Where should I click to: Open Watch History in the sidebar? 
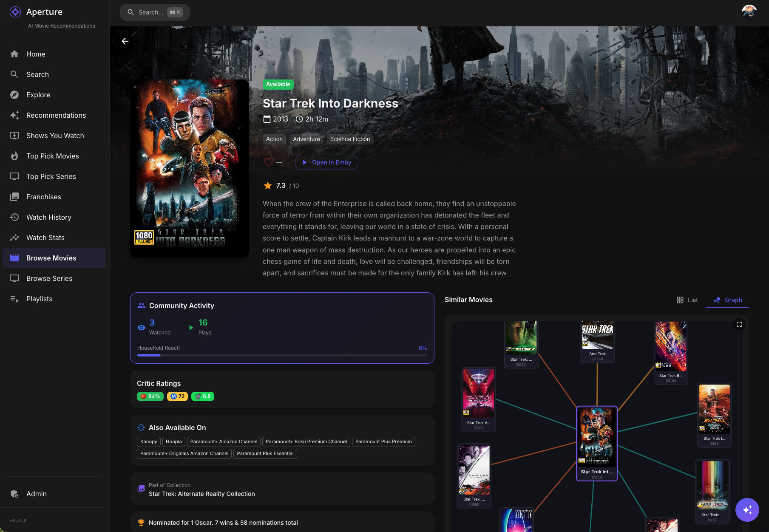[x=54, y=217]
